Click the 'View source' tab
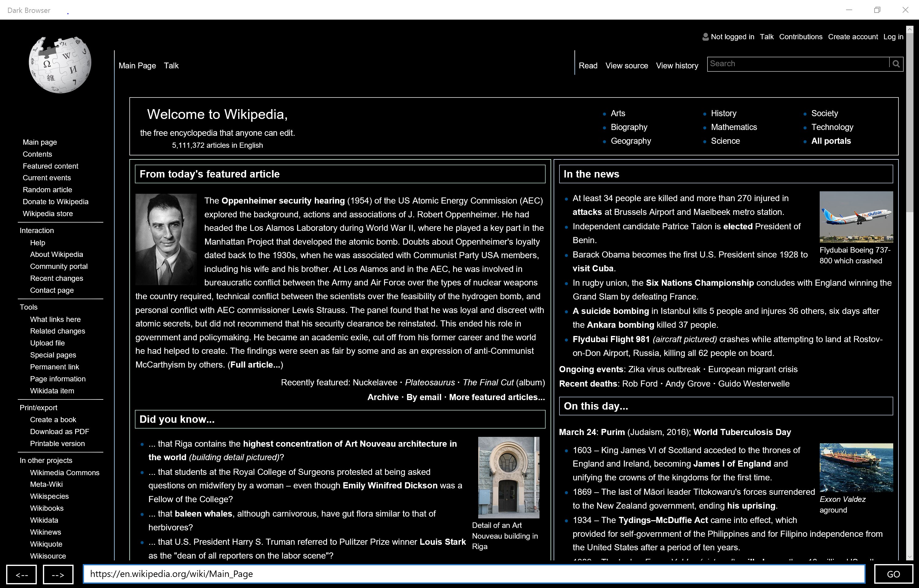Viewport: 919px width, 588px height. [x=626, y=66]
